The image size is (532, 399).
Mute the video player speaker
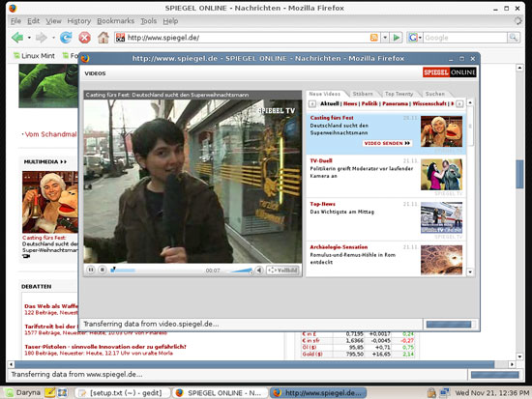(x=259, y=271)
